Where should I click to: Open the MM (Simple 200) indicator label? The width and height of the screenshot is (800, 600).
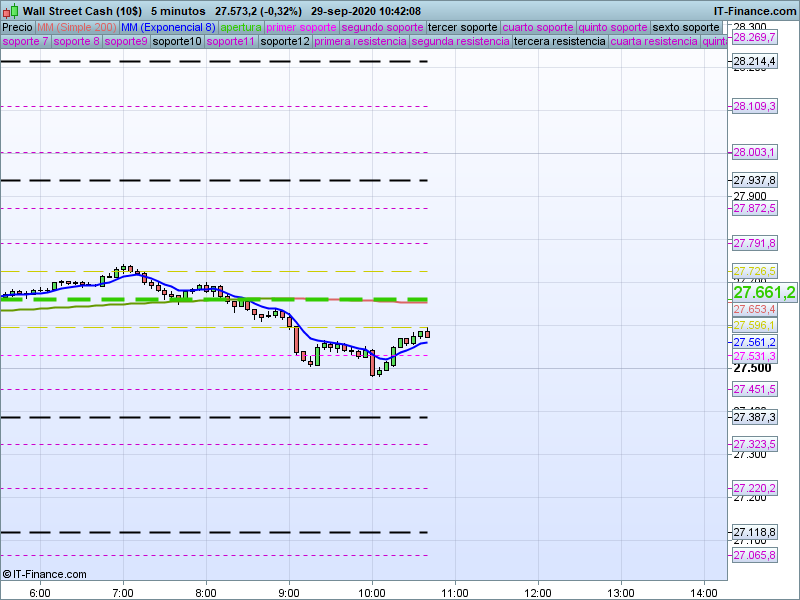pyautogui.click(x=77, y=28)
